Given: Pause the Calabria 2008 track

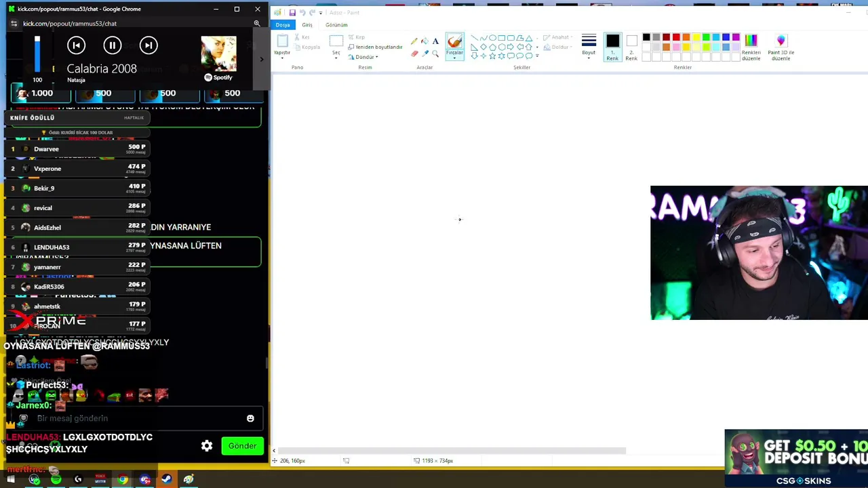Looking at the screenshot, I should (x=113, y=45).
